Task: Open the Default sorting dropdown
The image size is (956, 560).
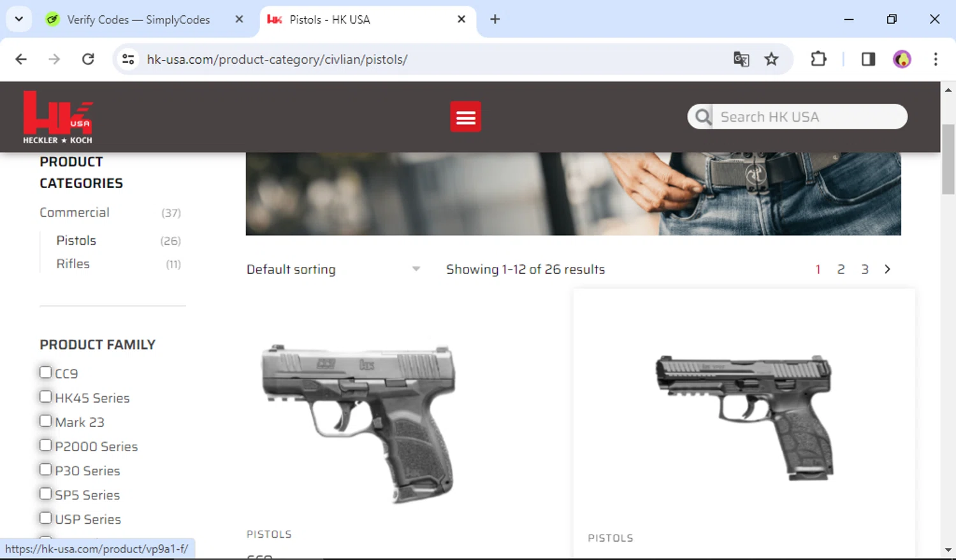Action: [333, 269]
